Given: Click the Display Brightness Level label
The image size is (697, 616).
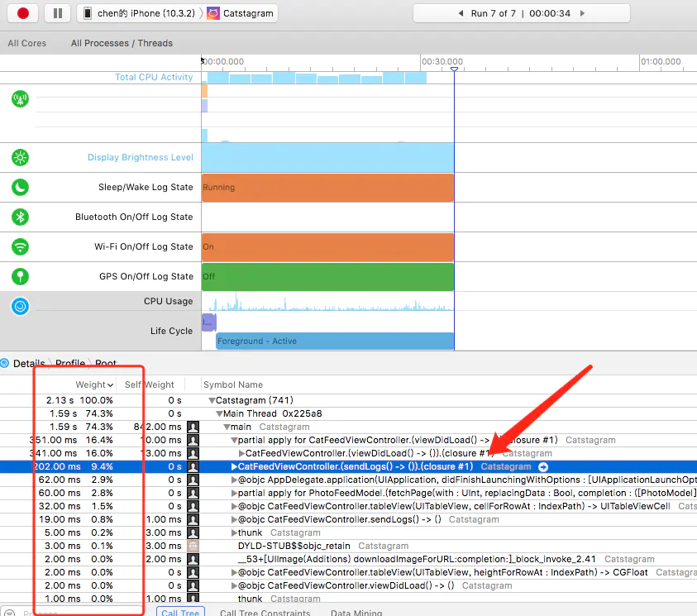Looking at the screenshot, I should (140, 157).
